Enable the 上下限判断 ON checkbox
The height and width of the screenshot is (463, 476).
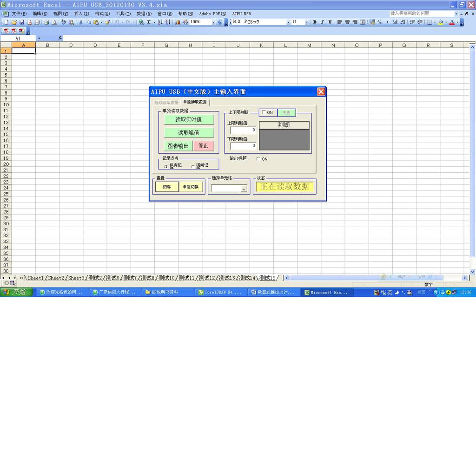264,112
